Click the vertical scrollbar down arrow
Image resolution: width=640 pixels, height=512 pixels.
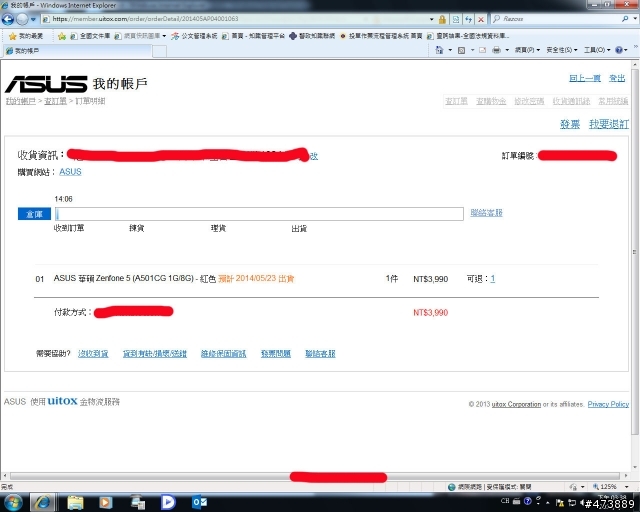[x=635, y=467]
